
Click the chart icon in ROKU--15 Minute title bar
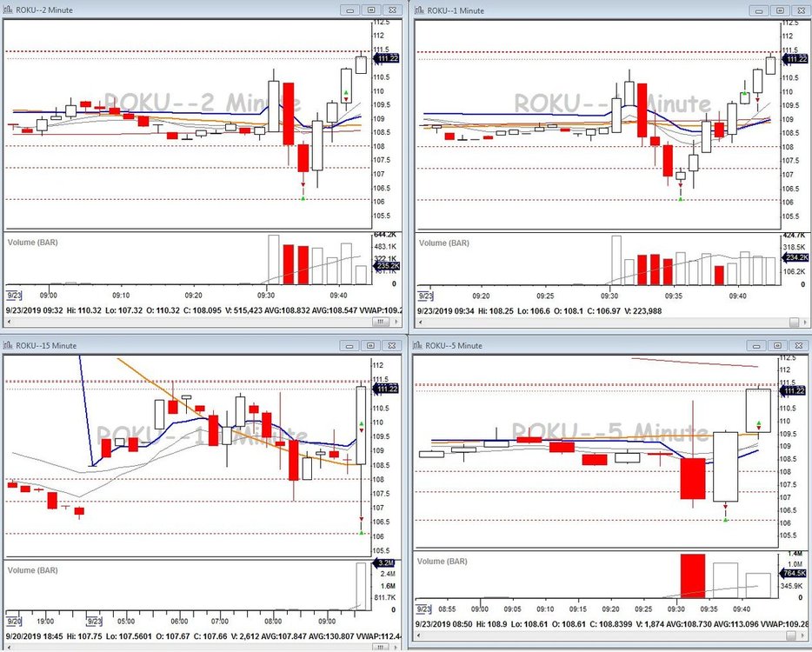tap(7, 345)
